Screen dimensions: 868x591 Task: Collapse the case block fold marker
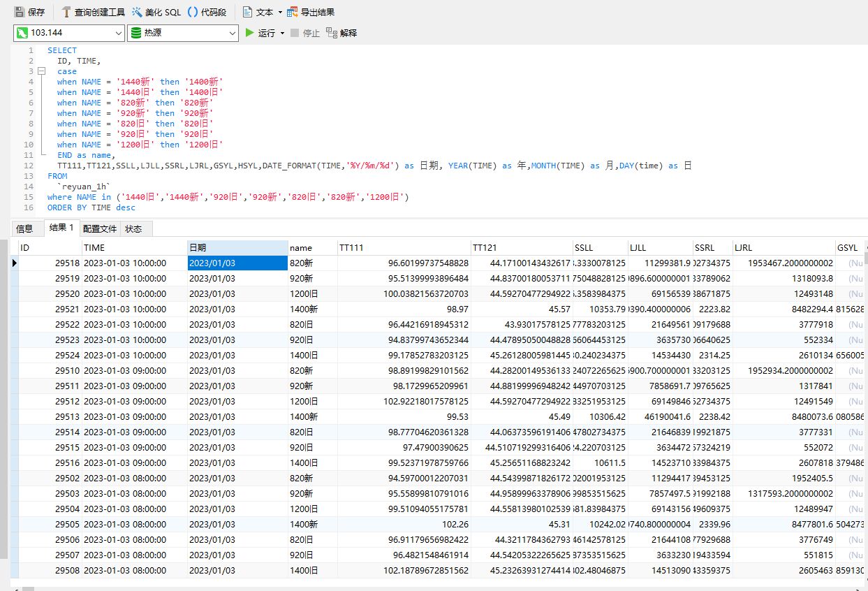coord(41,71)
